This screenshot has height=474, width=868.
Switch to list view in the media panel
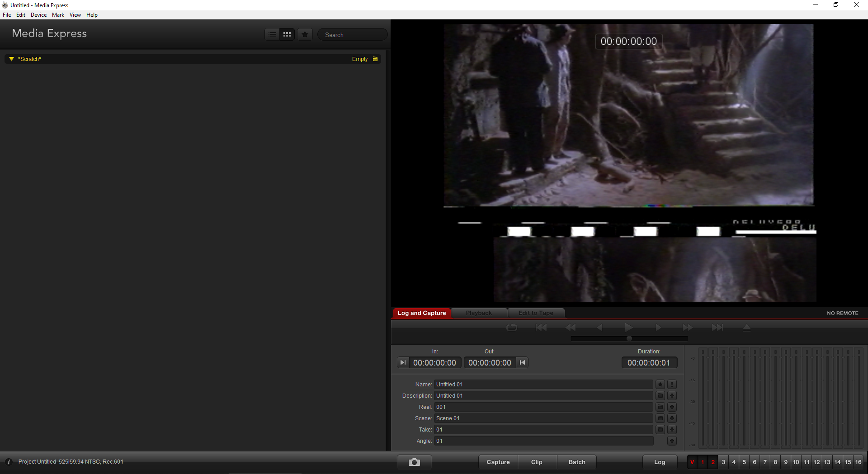point(272,34)
